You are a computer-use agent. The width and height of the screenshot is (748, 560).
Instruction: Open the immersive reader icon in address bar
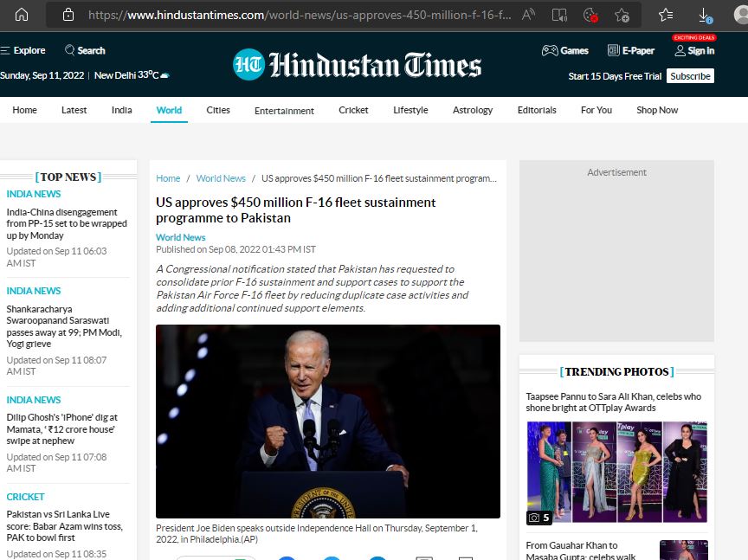pos(559,15)
